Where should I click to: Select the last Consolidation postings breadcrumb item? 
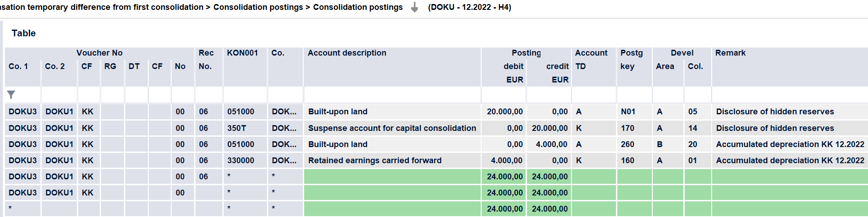(x=358, y=7)
